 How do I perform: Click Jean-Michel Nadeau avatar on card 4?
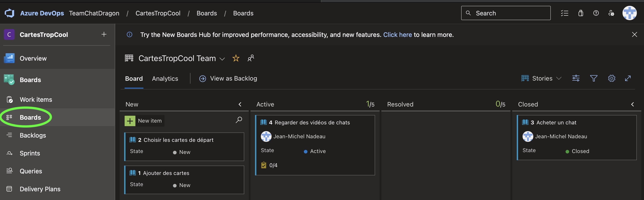(266, 136)
